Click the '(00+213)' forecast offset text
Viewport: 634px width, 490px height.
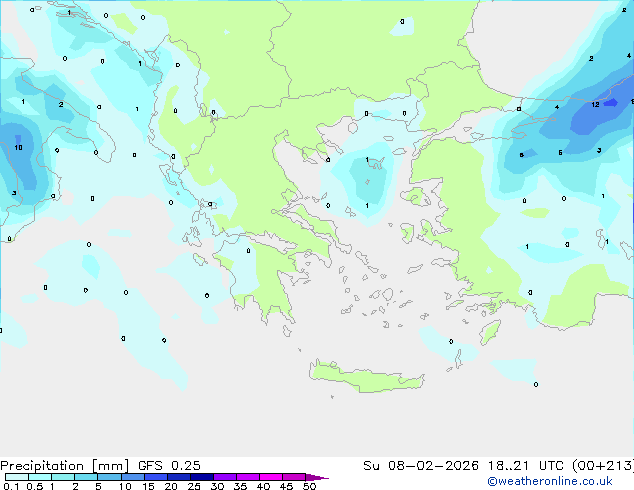603,466
